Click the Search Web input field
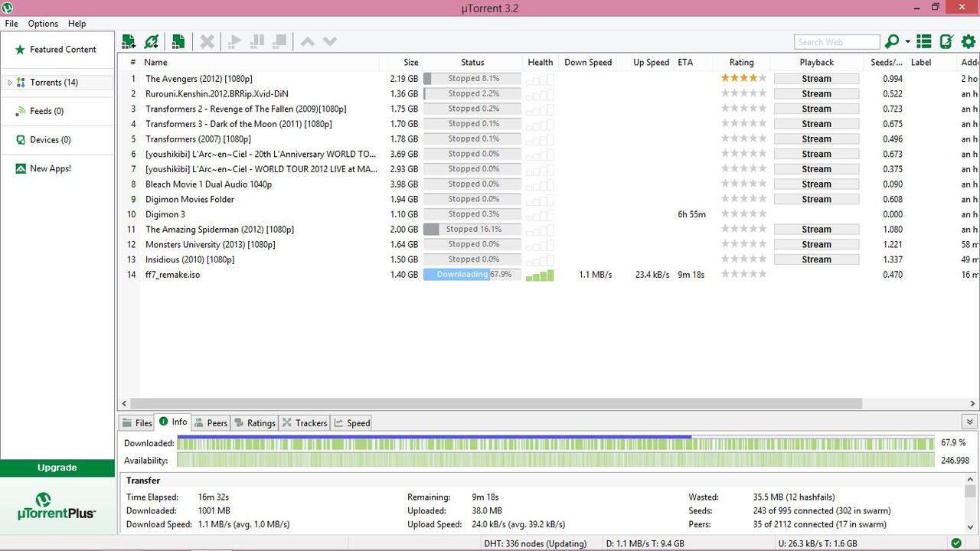The width and height of the screenshot is (980, 551). click(837, 42)
